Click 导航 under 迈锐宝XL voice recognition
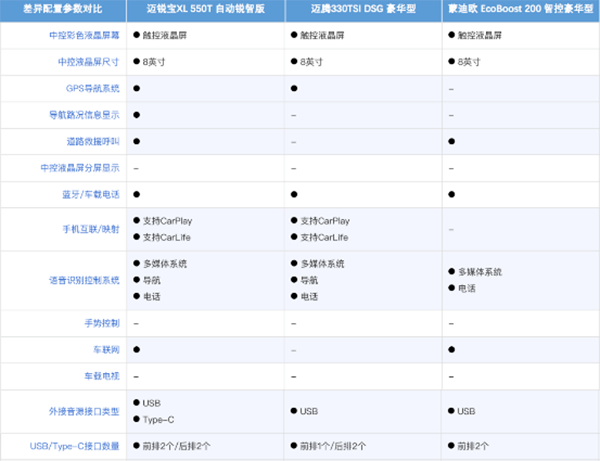Image resolution: width=600 pixels, height=461 pixels. [152, 280]
